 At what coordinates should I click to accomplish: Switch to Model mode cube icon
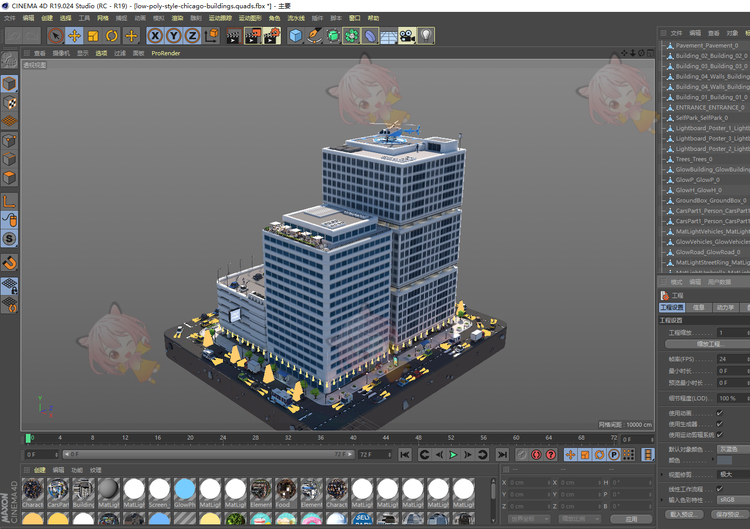[x=9, y=84]
